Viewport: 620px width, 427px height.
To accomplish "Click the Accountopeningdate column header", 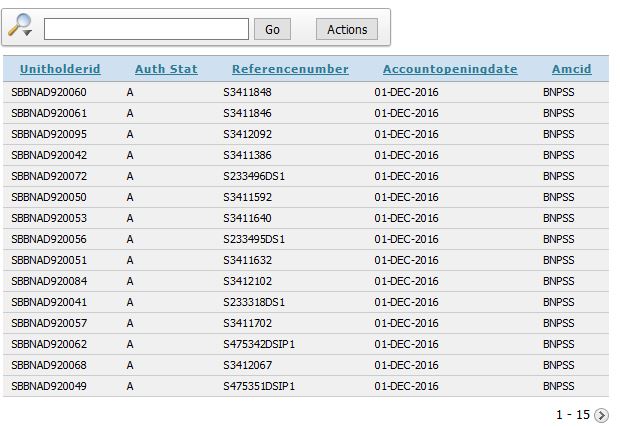I will point(450,69).
